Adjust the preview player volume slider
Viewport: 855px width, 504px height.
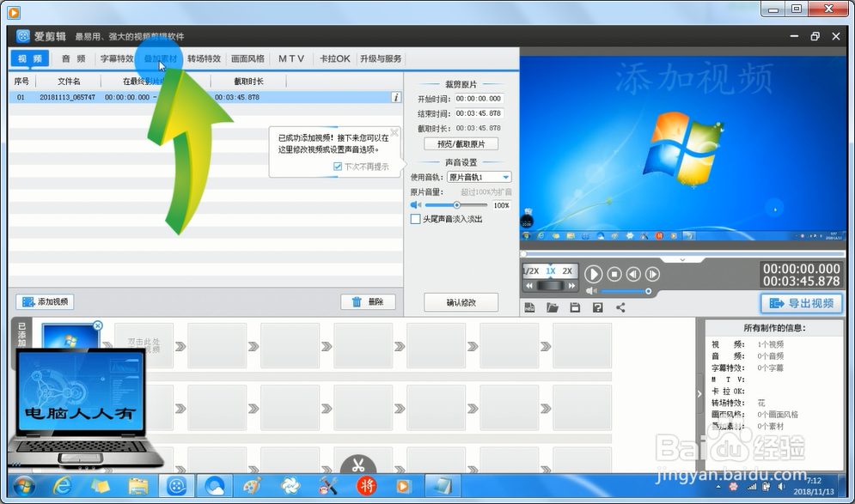626,292
